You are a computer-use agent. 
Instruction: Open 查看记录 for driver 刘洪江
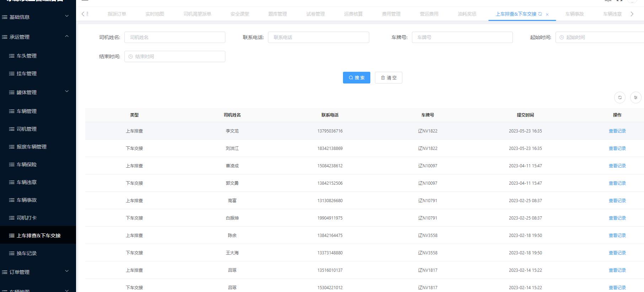click(617, 148)
